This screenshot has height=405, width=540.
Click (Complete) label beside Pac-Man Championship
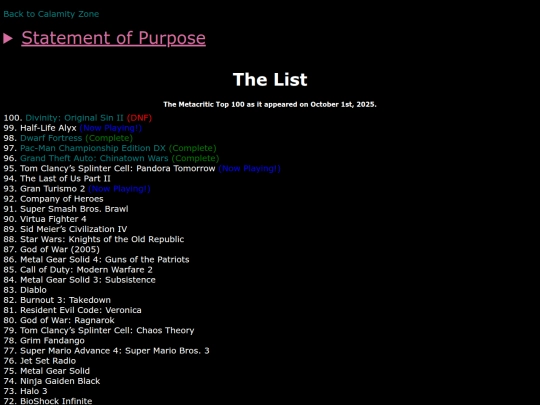193,148
